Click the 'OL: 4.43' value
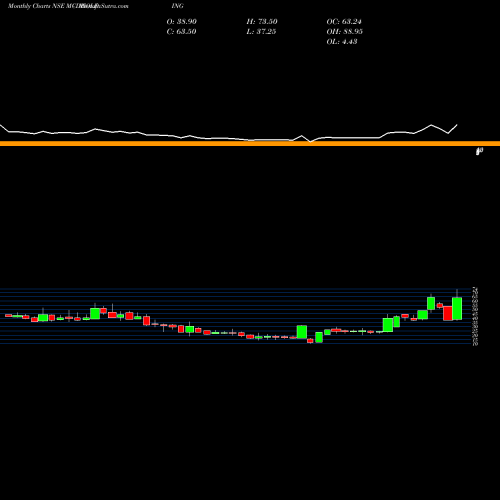The height and width of the screenshot is (500, 500). click(x=342, y=42)
